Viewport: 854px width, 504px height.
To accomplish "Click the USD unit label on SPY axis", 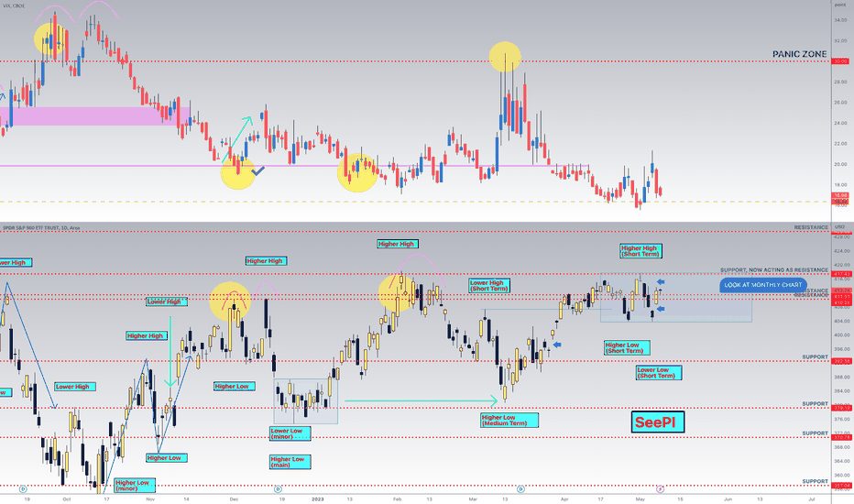I will (x=839, y=226).
